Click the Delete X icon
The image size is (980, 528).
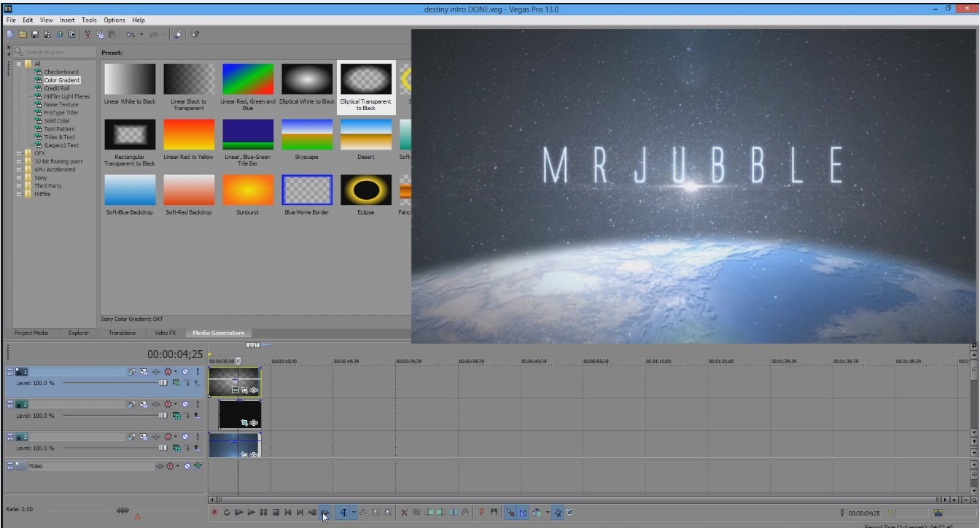[x=404, y=513]
